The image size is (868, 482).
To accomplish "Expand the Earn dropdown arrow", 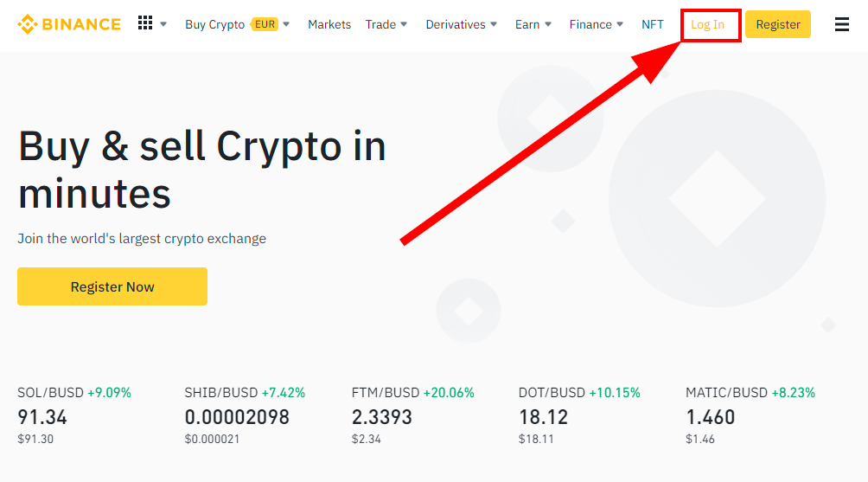I will click(548, 24).
